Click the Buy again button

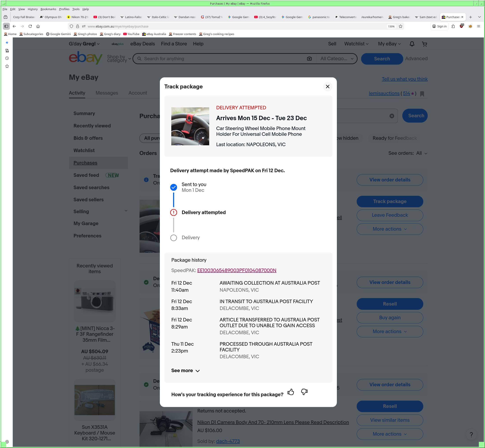pyautogui.click(x=390, y=317)
